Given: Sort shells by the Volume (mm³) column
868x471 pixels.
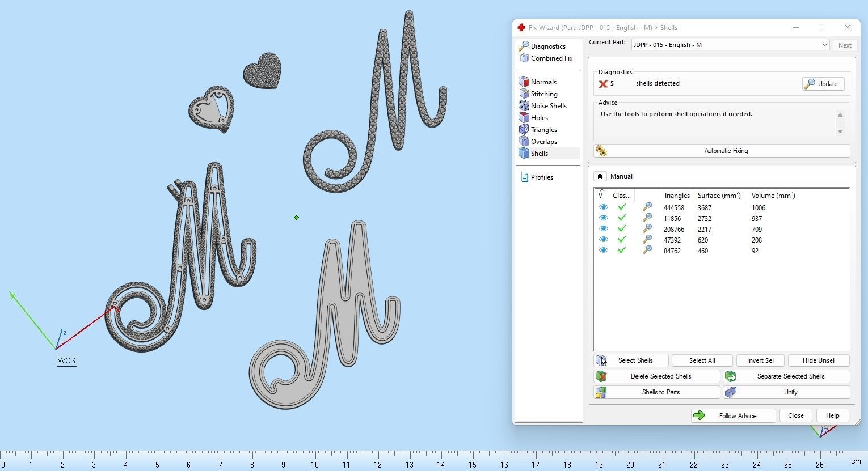Looking at the screenshot, I should (x=774, y=195).
